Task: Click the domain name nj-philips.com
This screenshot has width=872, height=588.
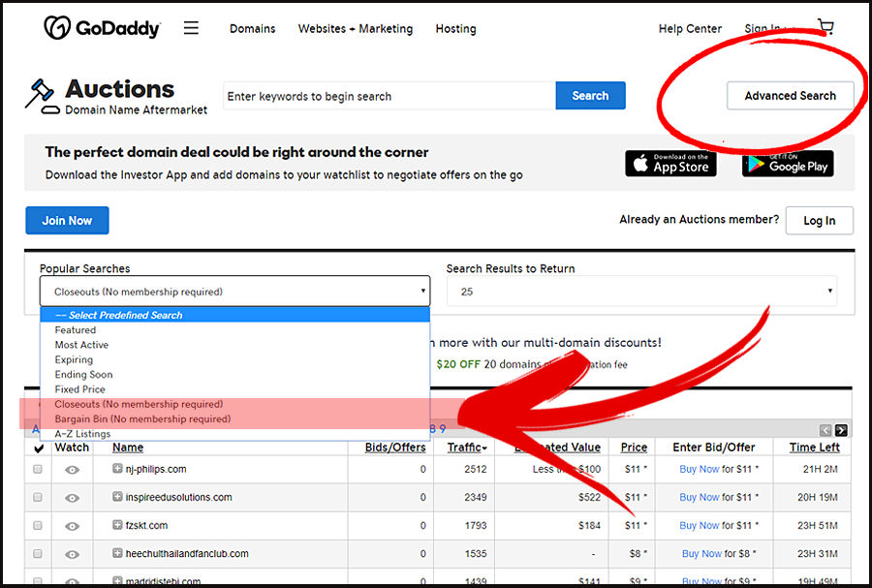Action: (156, 469)
